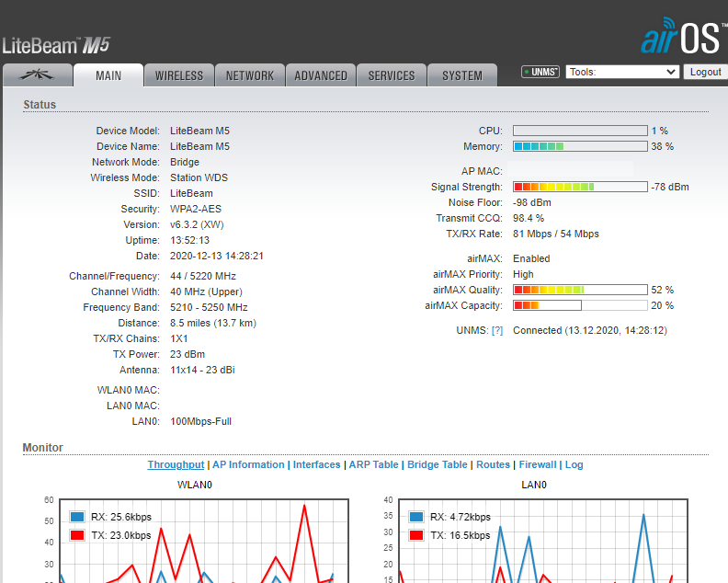Click the airMAX value Enabled
Image resolution: width=728 pixels, height=583 pixels.
[x=531, y=258]
